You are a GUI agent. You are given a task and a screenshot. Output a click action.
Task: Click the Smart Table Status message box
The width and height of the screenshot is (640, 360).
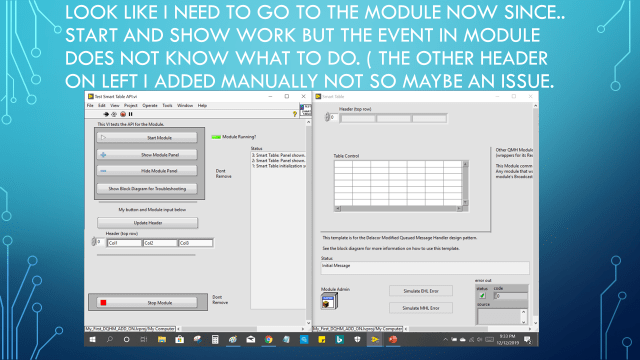pos(425,268)
